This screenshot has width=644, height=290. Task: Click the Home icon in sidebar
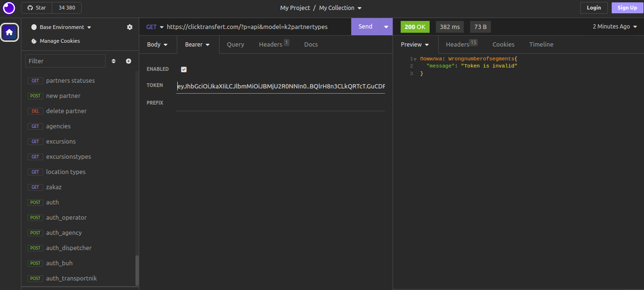pyautogui.click(x=10, y=32)
